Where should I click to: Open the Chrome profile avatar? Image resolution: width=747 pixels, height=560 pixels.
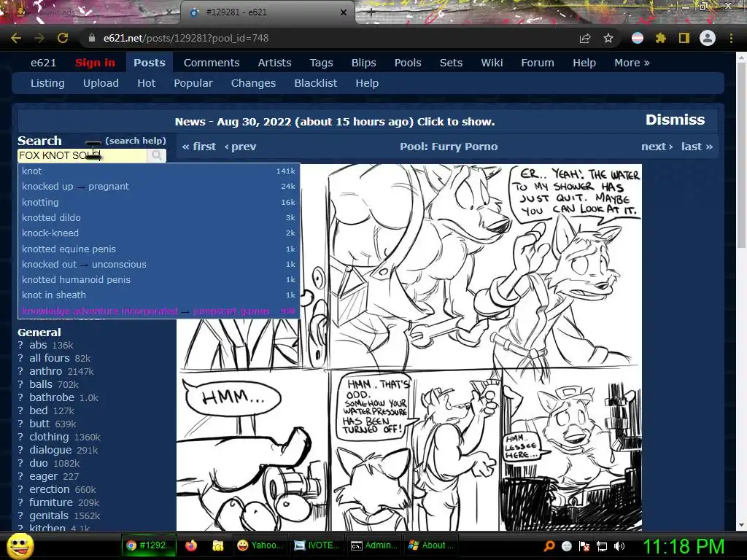point(708,38)
